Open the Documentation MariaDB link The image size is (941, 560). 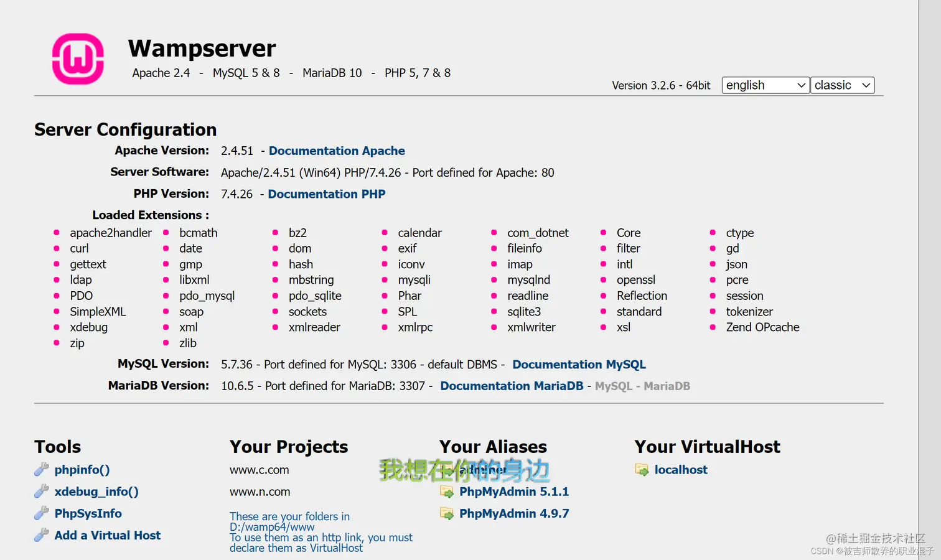tap(512, 386)
